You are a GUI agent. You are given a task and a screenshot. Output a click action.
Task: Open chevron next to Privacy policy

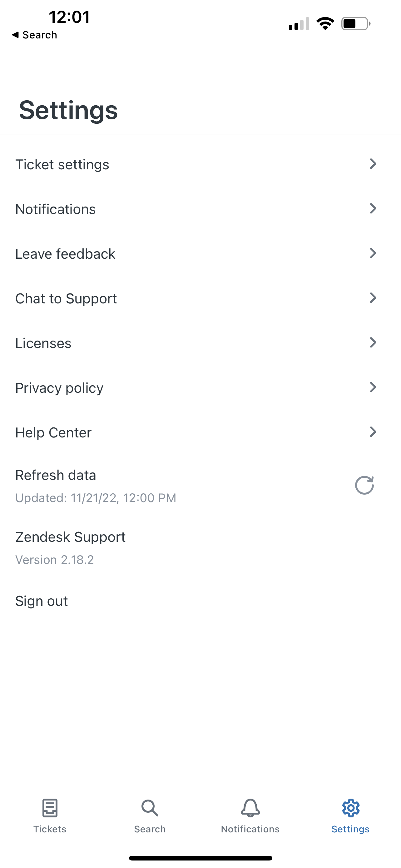coord(373,387)
